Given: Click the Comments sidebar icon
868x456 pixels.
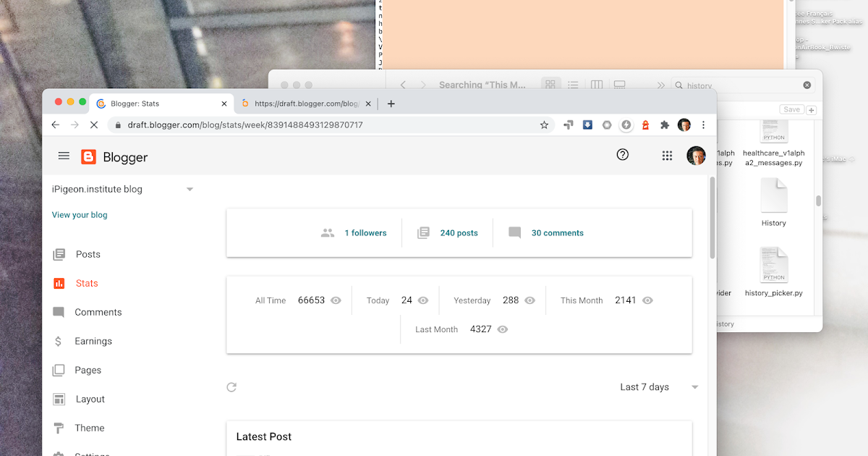Looking at the screenshot, I should (x=59, y=312).
